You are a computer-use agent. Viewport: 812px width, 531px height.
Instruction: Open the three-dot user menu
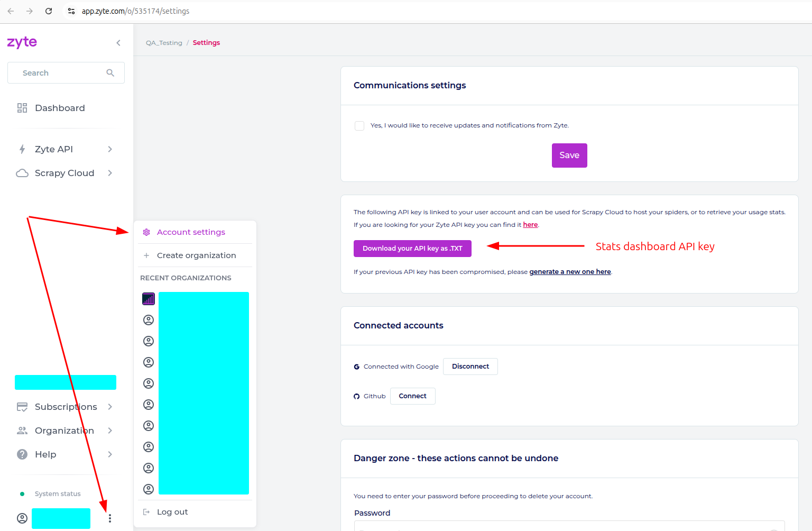click(110, 518)
